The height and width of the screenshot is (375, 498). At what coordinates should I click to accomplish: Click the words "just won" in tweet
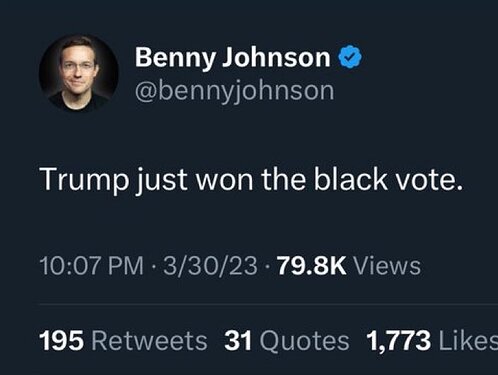pos(195,181)
